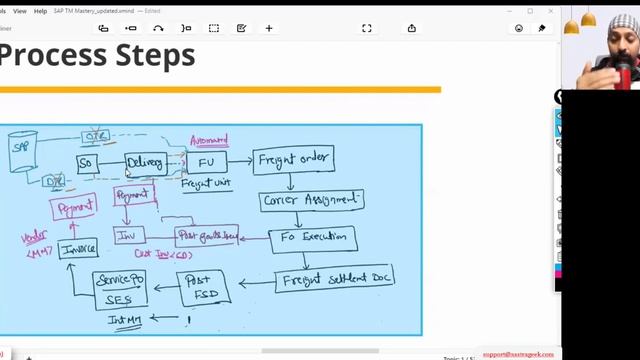Click the Post goods issue box
This screenshot has width=640, height=360.
pyautogui.click(x=207, y=236)
